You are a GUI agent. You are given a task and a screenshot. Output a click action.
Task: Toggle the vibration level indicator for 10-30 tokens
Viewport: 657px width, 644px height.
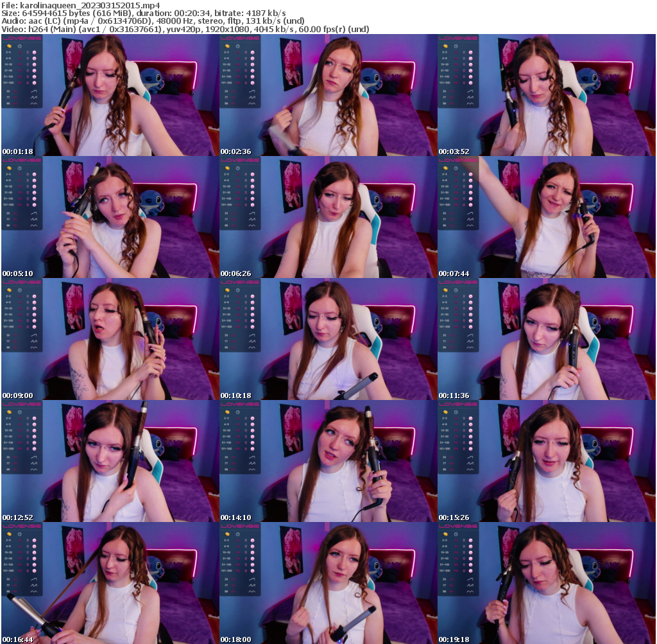click(x=28, y=64)
